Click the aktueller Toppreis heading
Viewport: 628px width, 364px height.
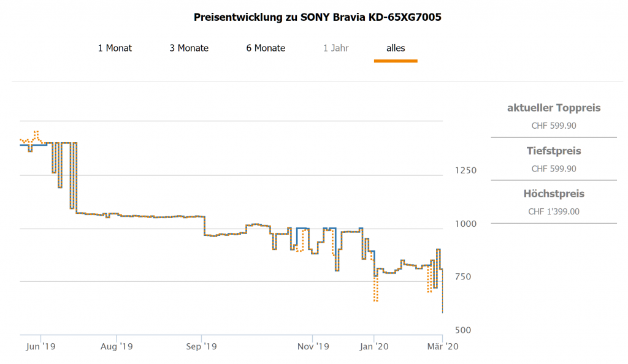tap(554, 108)
